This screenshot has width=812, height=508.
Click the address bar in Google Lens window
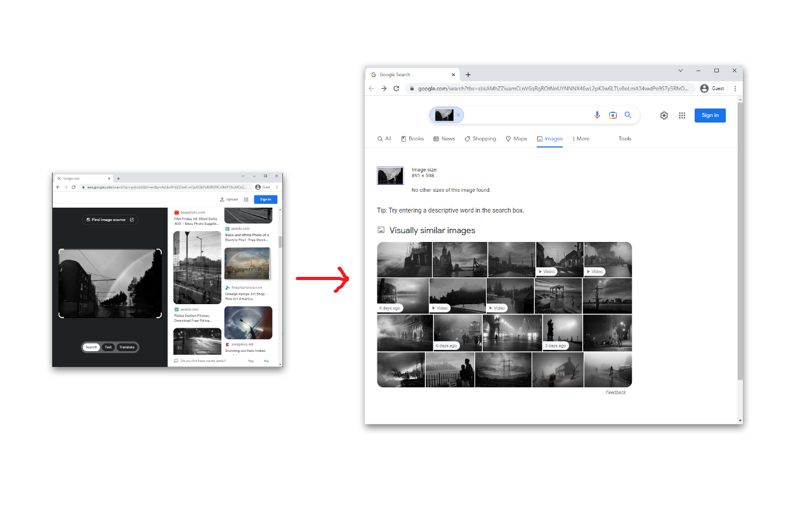(x=166, y=187)
